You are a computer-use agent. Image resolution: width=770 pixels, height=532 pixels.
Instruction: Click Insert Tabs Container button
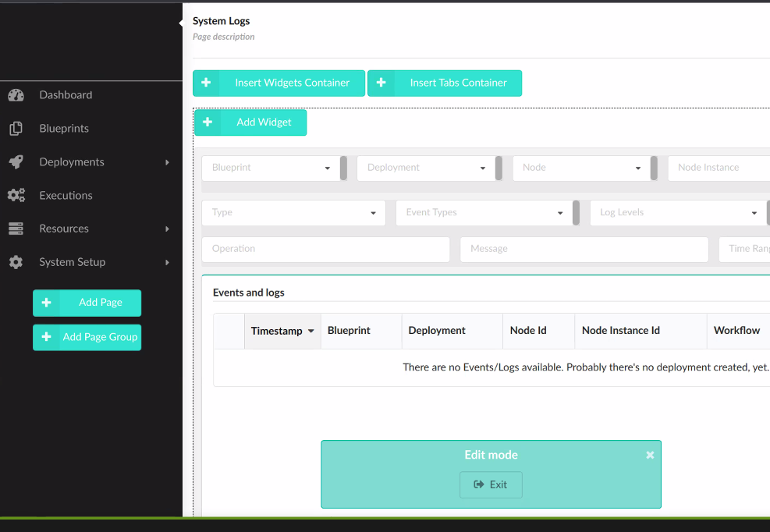(x=445, y=83)
